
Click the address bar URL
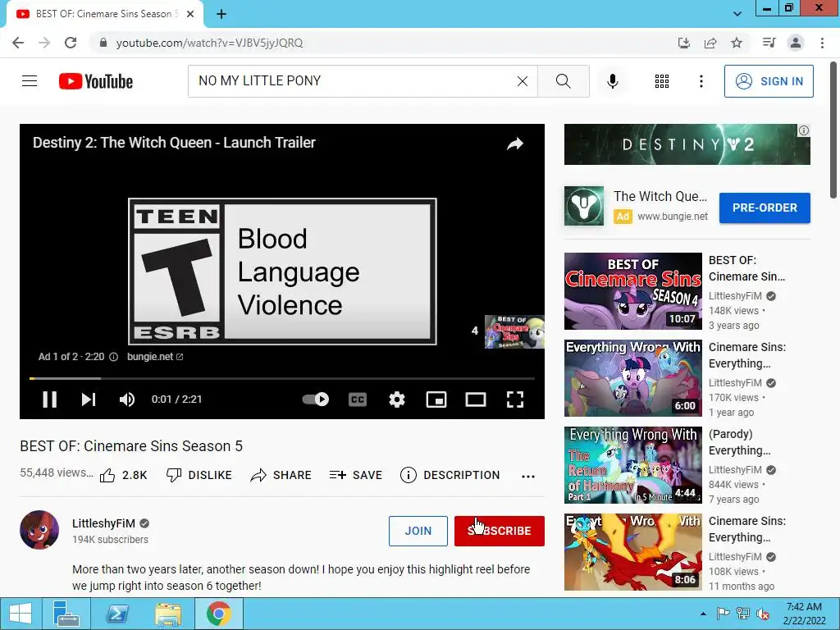tap(209, 43)
